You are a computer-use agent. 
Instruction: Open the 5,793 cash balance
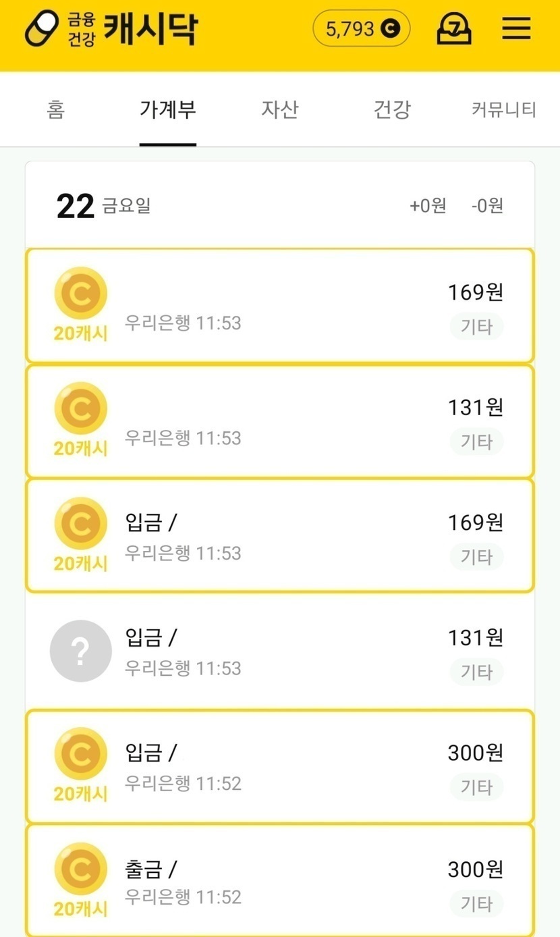pos(362,29)
